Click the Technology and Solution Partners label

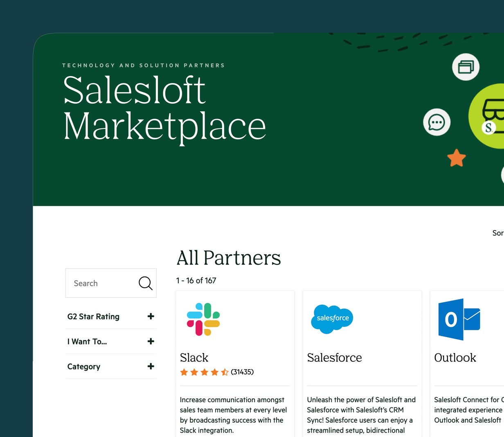(143, 65)
